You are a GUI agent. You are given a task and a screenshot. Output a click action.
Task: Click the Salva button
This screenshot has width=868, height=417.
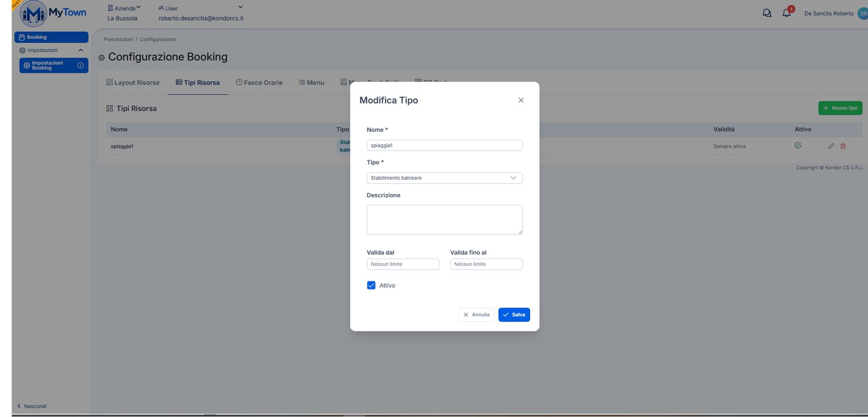[514, 314]
